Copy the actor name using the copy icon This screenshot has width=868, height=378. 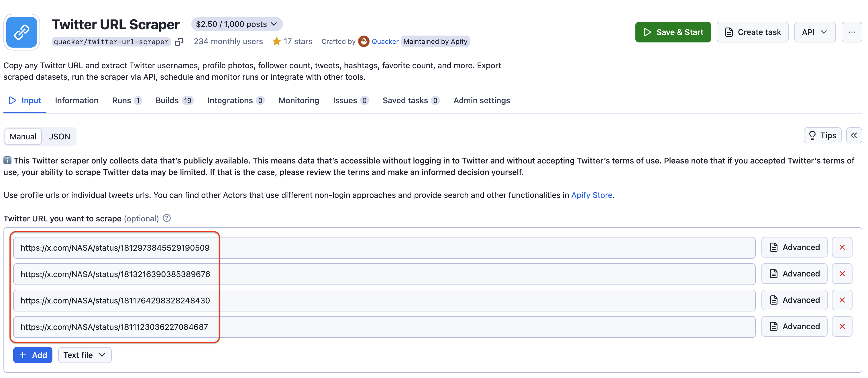pos(179,42)
